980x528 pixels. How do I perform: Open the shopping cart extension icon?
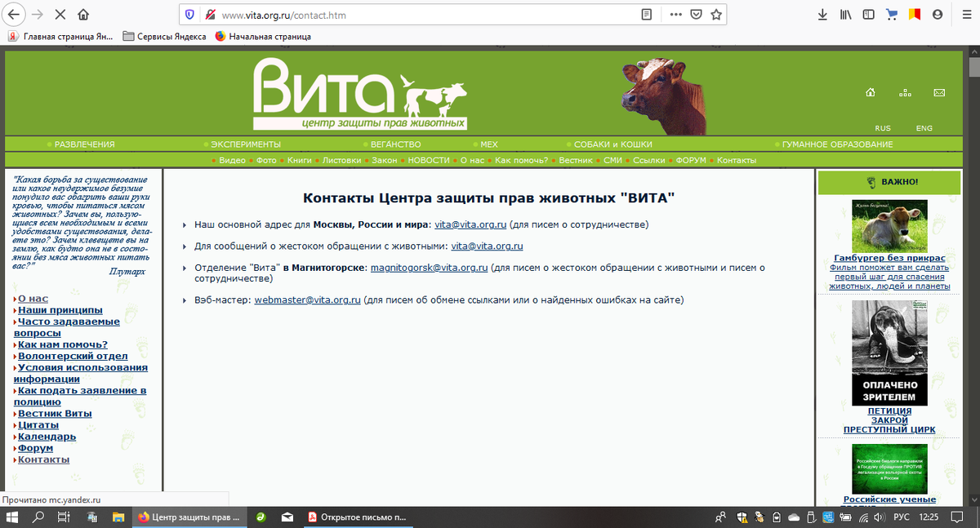pyautogui.click(x=891, y=14)
